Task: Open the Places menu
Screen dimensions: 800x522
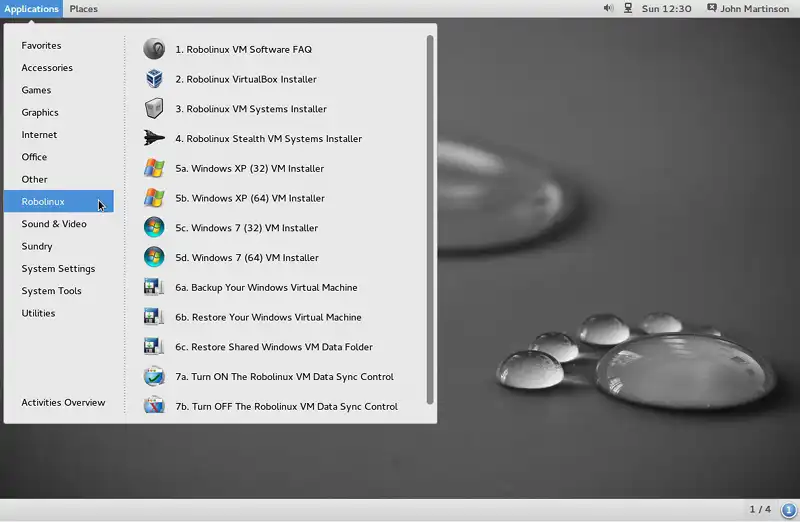Action: pyautogui.click(x=84, y=9)
